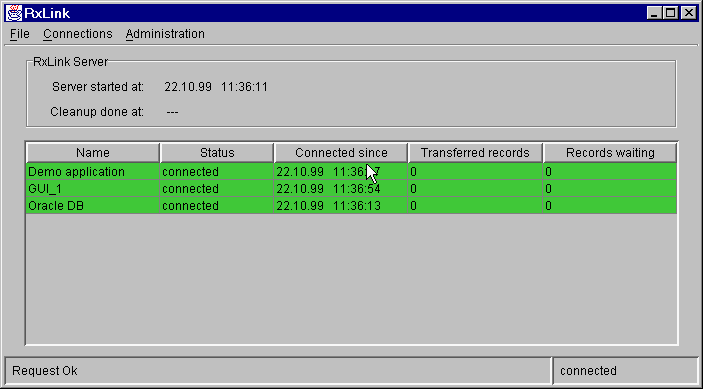Select the Oracle DB row name
703x389 pixels.
tap(93, 206)
